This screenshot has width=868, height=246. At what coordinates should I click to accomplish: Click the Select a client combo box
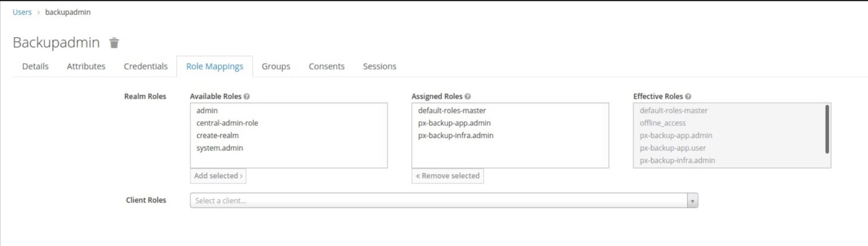(x=444, y=201)
